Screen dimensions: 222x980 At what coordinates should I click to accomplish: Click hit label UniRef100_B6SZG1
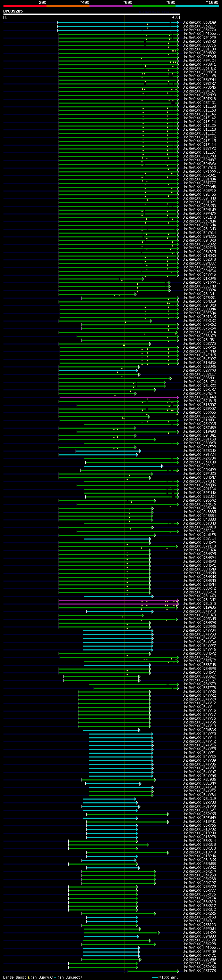[199, 416]
